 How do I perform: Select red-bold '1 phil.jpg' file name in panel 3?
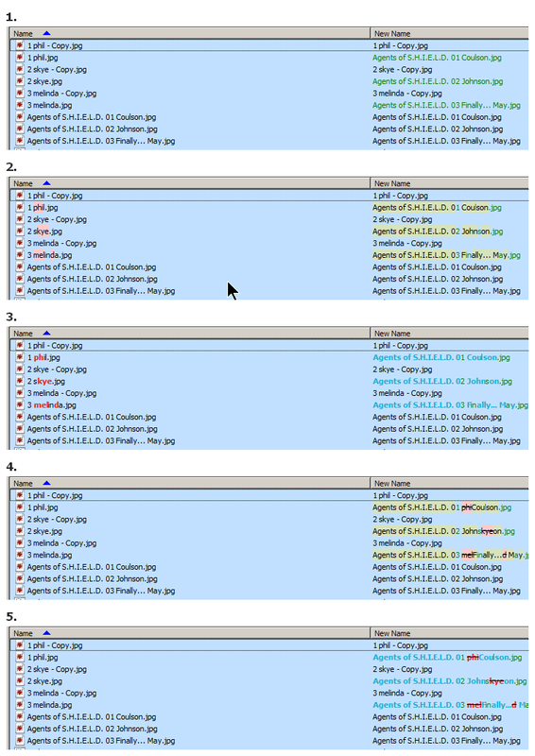(x=43, y=357)
